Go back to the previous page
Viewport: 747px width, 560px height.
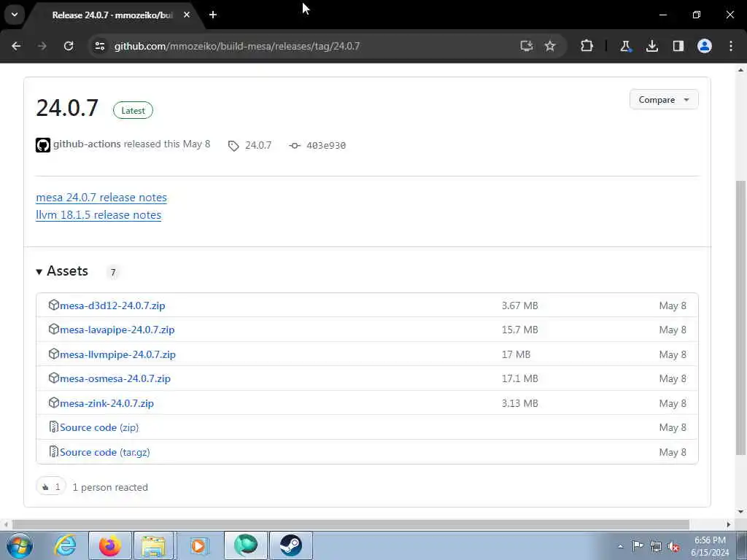click(16, 46)
